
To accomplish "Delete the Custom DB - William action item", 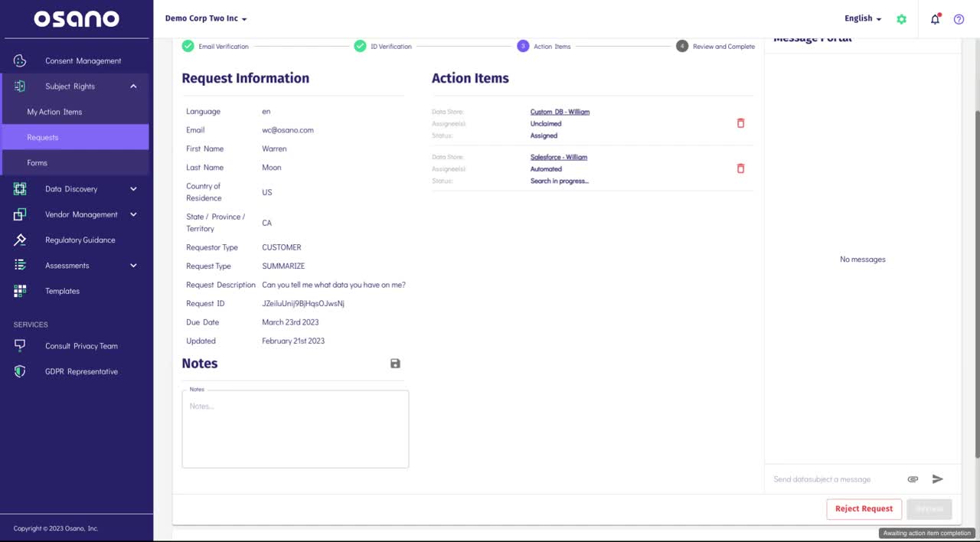I will tap(740, 122).
